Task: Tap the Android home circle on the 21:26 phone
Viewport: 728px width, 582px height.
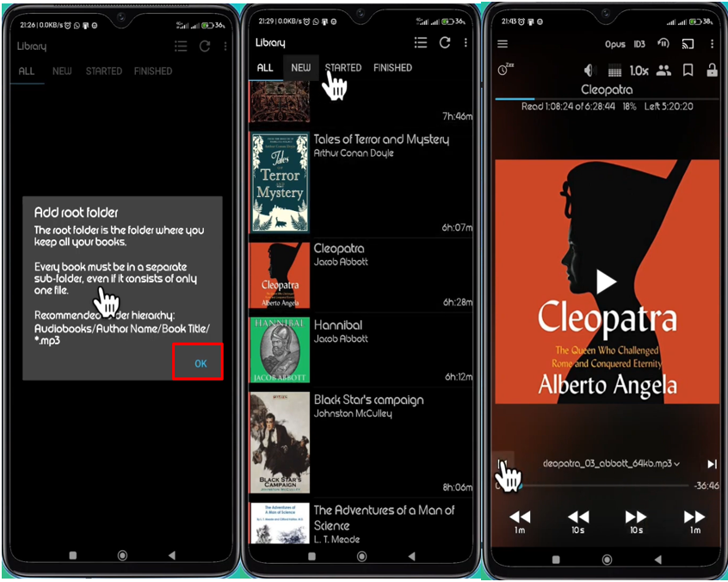Action: pos(122,555)
